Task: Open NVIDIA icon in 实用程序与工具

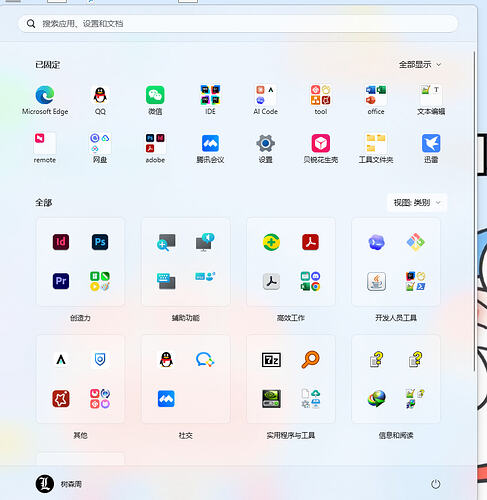Action: pyautogui.click(x=271, y=399)
